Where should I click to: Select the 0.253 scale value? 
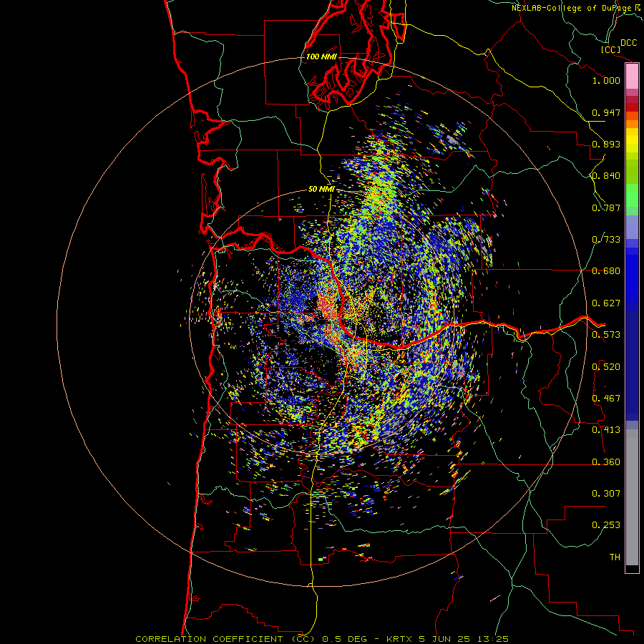tap(606, 525)
